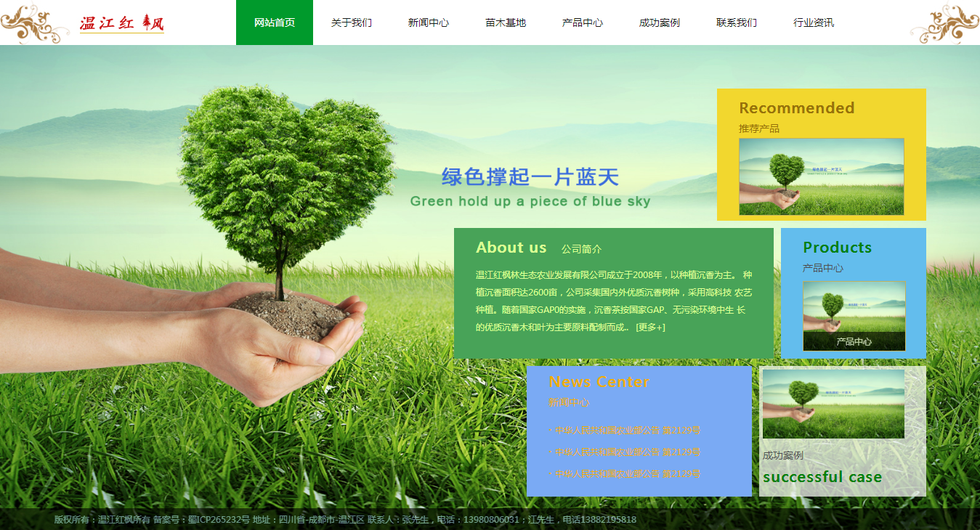Go to 关于我们 in the navigation
The image size is (980, 530).
coord(352,23)
